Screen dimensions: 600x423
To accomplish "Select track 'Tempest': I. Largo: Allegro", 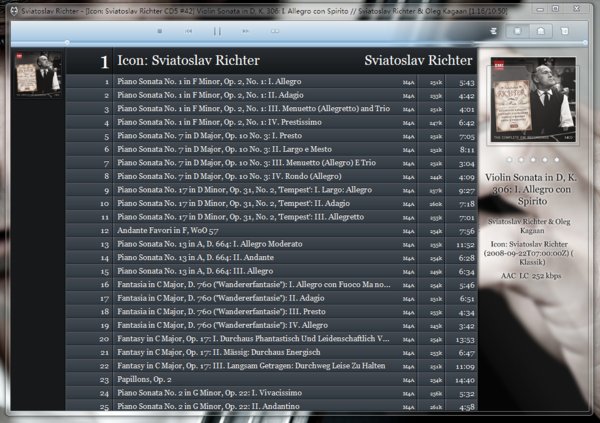I will 271,189.
